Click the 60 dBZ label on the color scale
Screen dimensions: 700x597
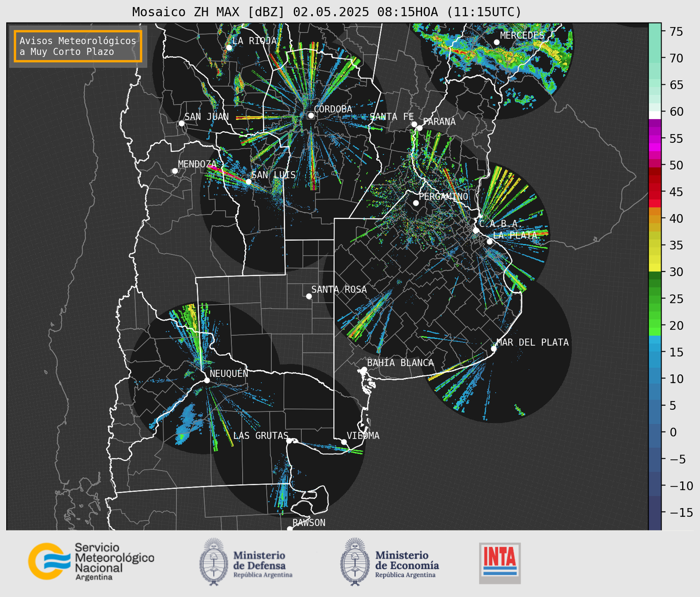pos(676,112)
